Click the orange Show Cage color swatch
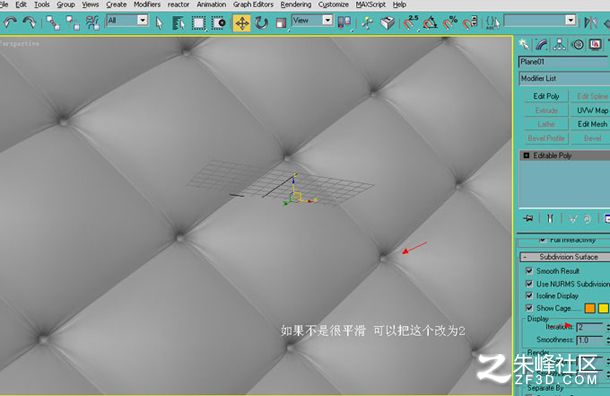Screen dimensions: 610x396 pos(590,308)
